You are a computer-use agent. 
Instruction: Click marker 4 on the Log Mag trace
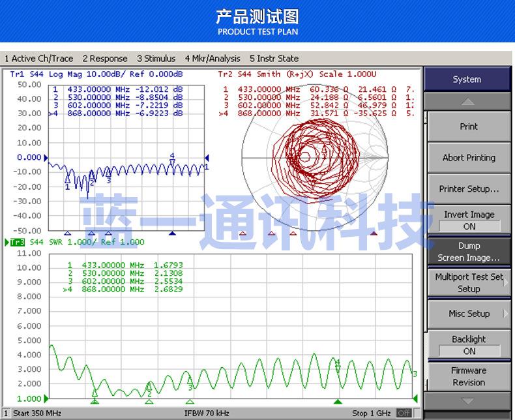click(x=173, y=158)
